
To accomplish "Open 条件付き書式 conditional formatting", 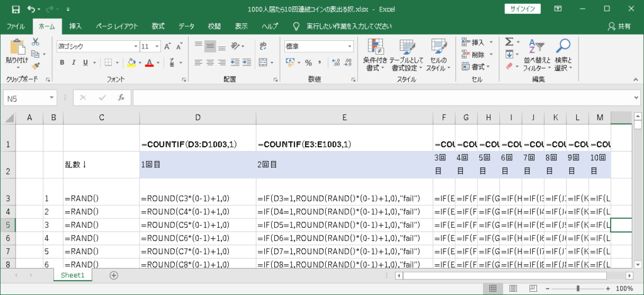I will [x=376, y=55].
